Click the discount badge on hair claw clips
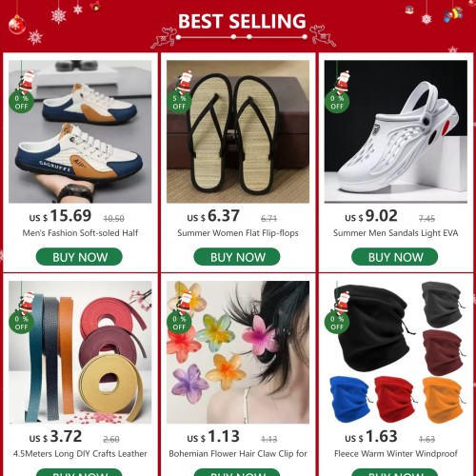 pos(180,312)
